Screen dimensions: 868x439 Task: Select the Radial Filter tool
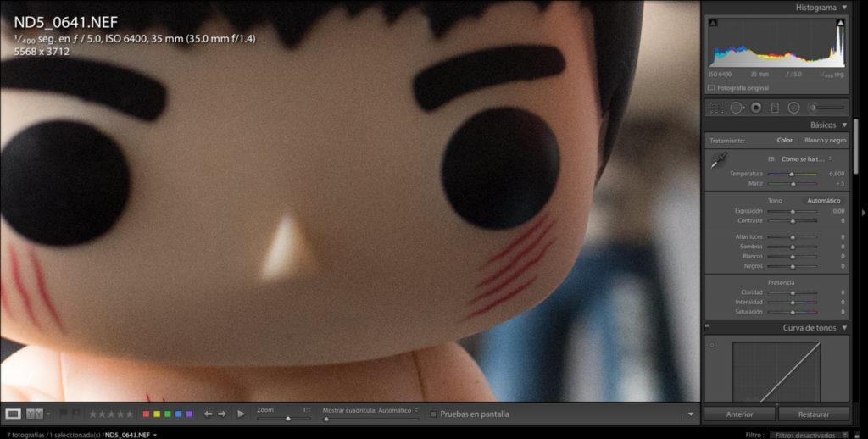pos(793,108)
